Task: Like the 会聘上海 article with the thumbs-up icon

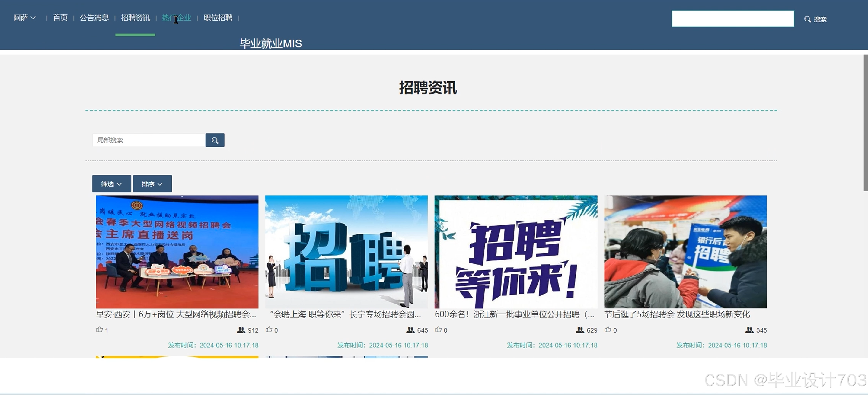Action: coord(269,330)
